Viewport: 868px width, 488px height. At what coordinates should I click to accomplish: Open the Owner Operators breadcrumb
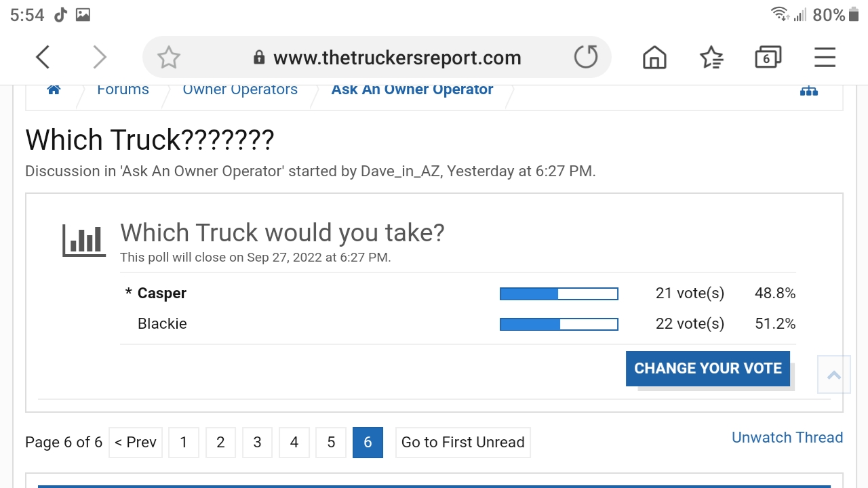tap(240, 90)
